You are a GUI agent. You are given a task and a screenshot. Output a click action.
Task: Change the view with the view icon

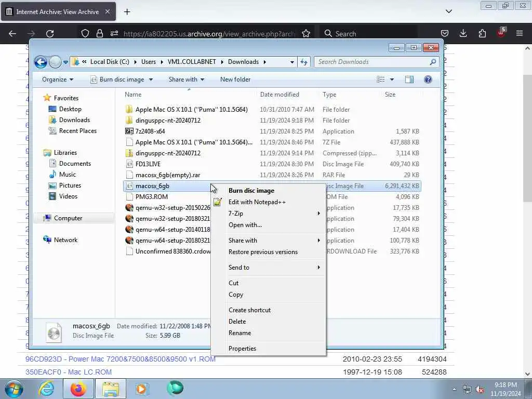pyautogui.click(x=381, y=79)
